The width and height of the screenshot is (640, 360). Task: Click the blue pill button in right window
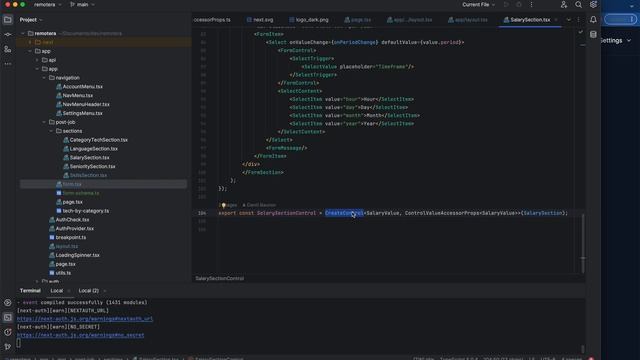coord(620,19)
